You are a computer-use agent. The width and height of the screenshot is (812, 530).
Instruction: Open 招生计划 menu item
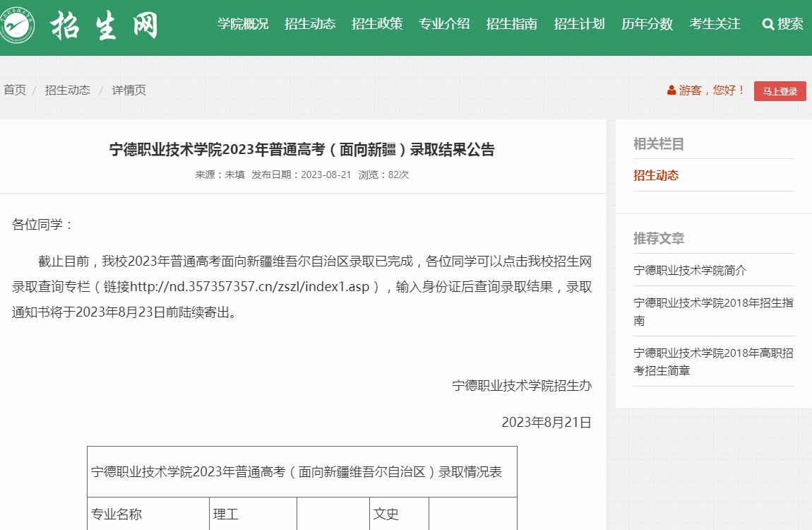pos(579,24)
